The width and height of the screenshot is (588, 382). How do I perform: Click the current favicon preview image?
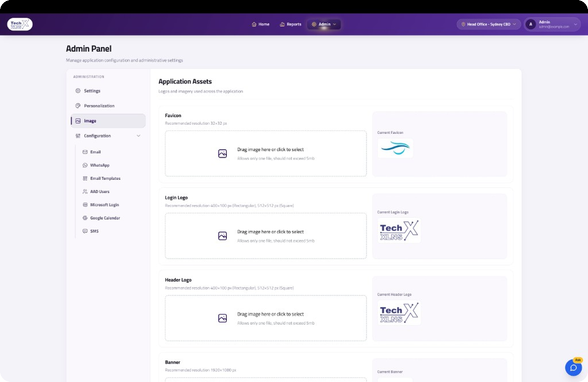click(395, 148)
